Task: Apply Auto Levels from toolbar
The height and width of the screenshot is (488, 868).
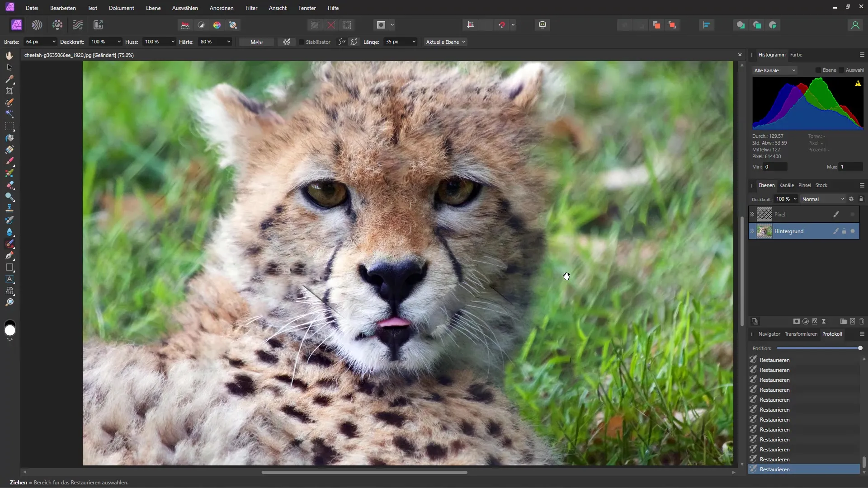Action: (x=185, y=25)
